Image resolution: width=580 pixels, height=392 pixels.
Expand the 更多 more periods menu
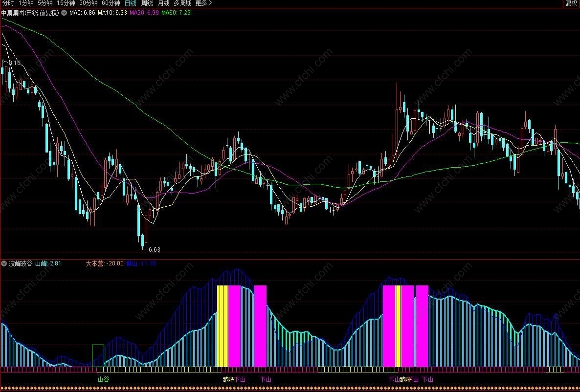tap(203, 3)
